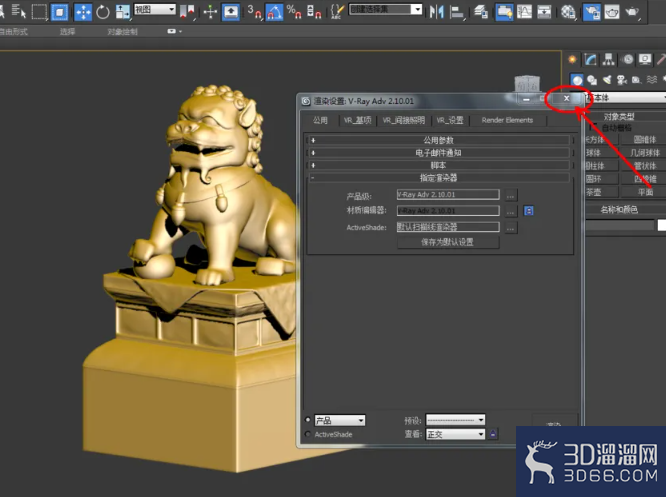Open the Create panel star icon
Viewport: 666px width, 497px height.
[573, 59]
